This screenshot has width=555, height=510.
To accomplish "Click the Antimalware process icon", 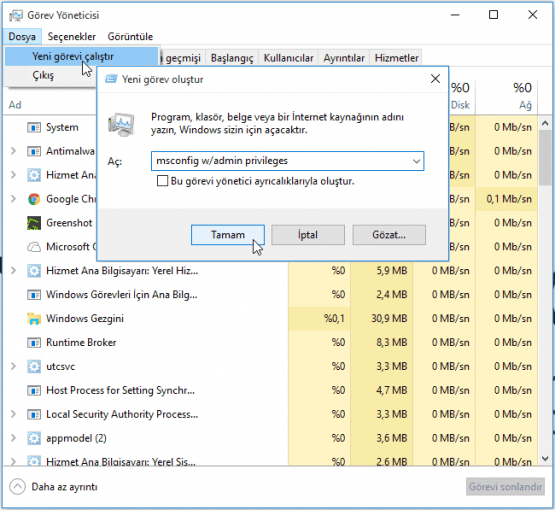I will coord(34,151).
